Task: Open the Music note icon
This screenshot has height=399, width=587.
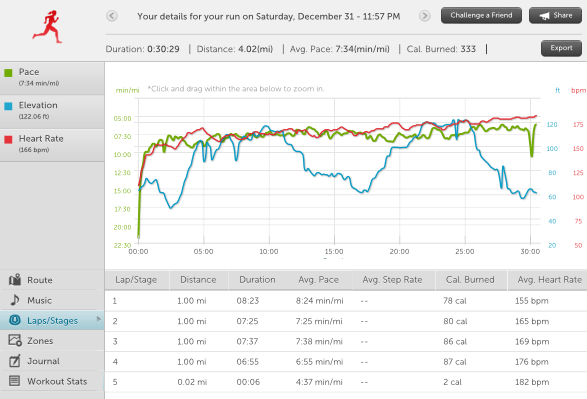Action: (x=15, y=300)
